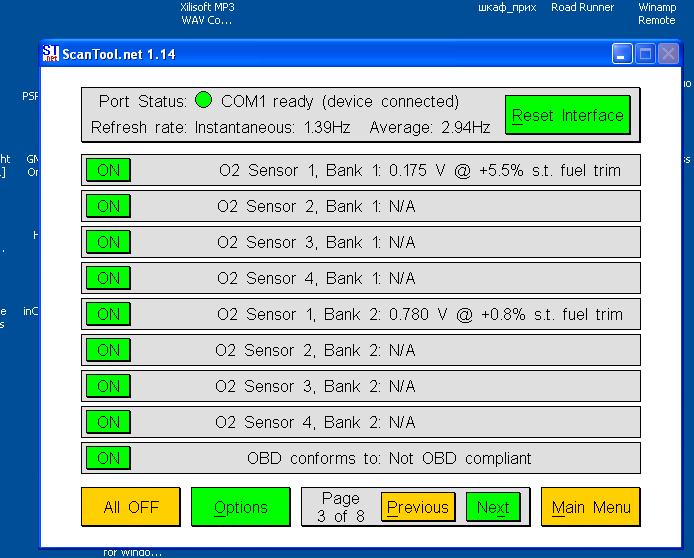Image resolution: width=694 pixels, height=558 pixels.
Task: Toggle ON button for O2 Sensor 3, Bank 1
Action: (108, 242)
